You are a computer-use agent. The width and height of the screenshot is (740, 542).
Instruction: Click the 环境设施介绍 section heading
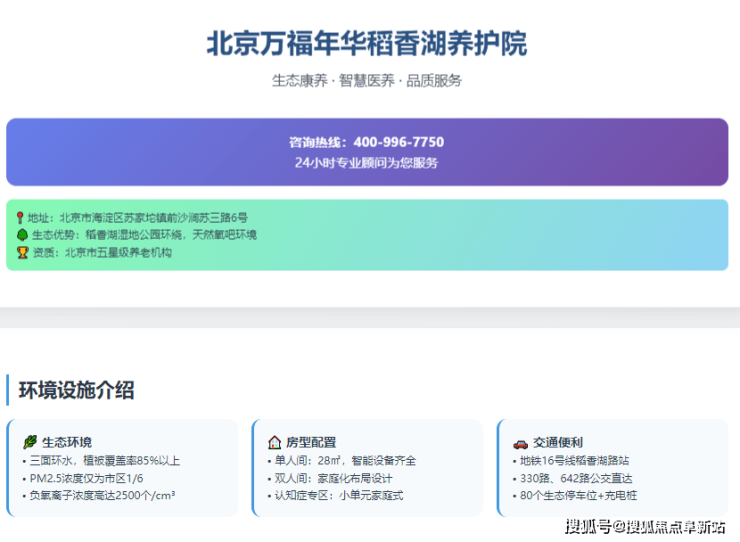point(76,391)
